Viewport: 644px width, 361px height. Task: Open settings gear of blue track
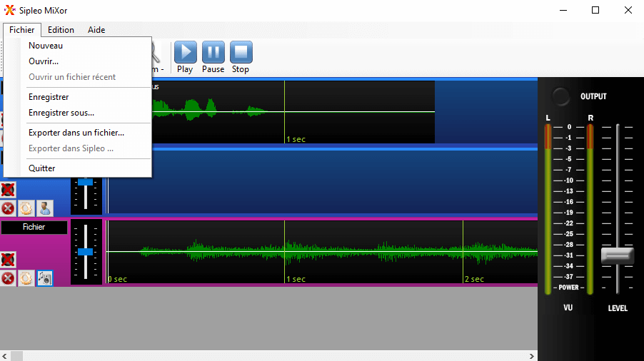(x=26, y=208)
